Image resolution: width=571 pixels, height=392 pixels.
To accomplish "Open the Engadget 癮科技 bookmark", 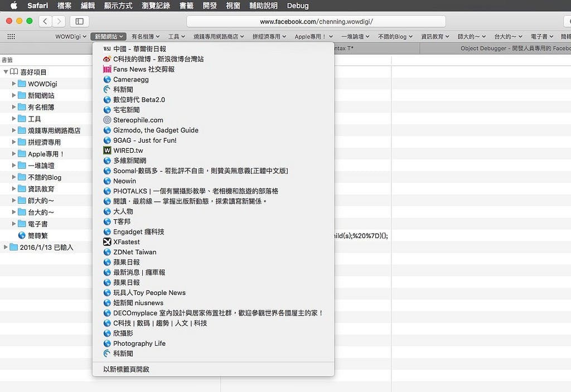I will (138, 231).
